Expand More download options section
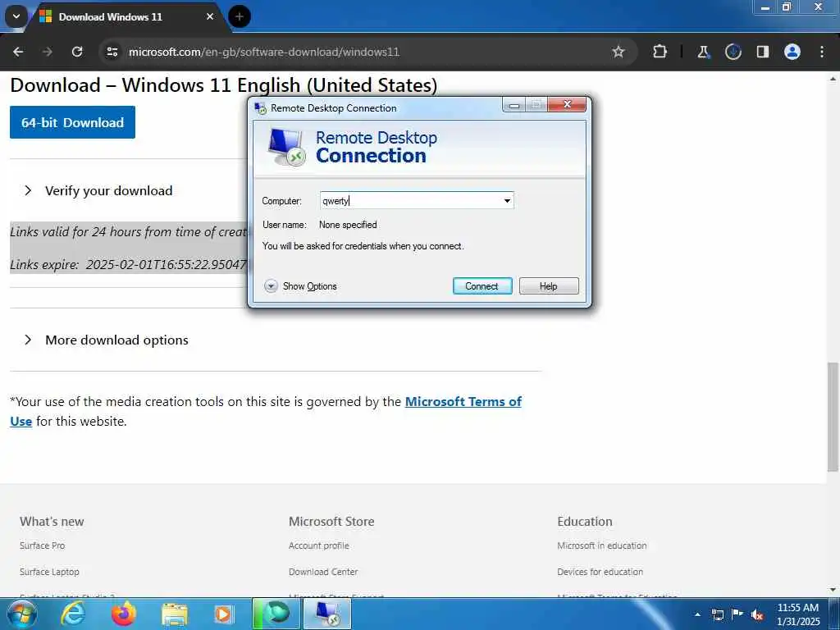 pyautogui.click(x=116, y=340)
